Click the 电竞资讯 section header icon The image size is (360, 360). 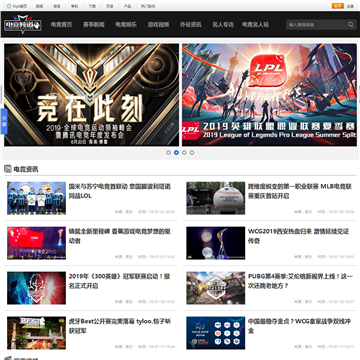[8, 169]
